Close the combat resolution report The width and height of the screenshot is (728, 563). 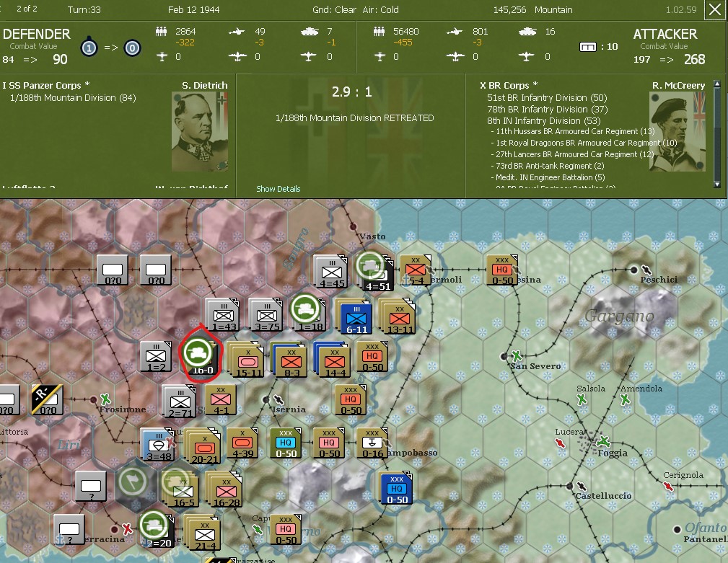tap(715, 10)
